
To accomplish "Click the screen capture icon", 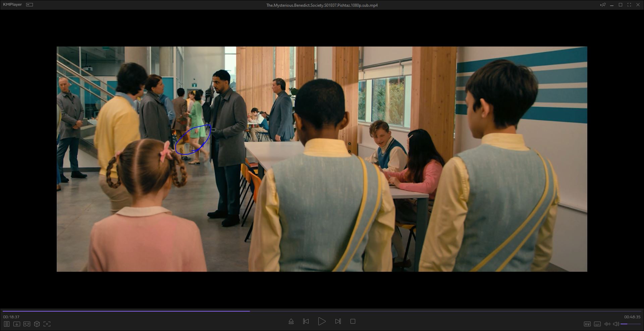I will click(x=47, y=324).
